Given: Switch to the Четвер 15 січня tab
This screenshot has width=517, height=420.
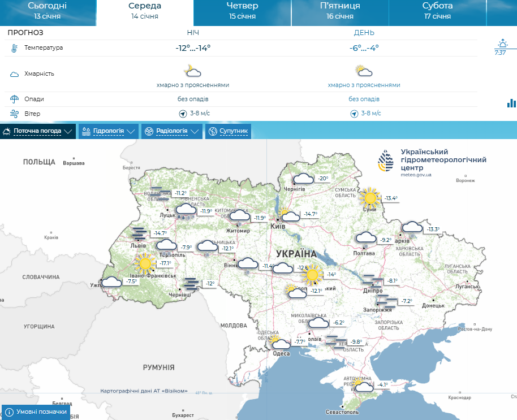Looking at the screenshot, I should [x=242, y=11].
